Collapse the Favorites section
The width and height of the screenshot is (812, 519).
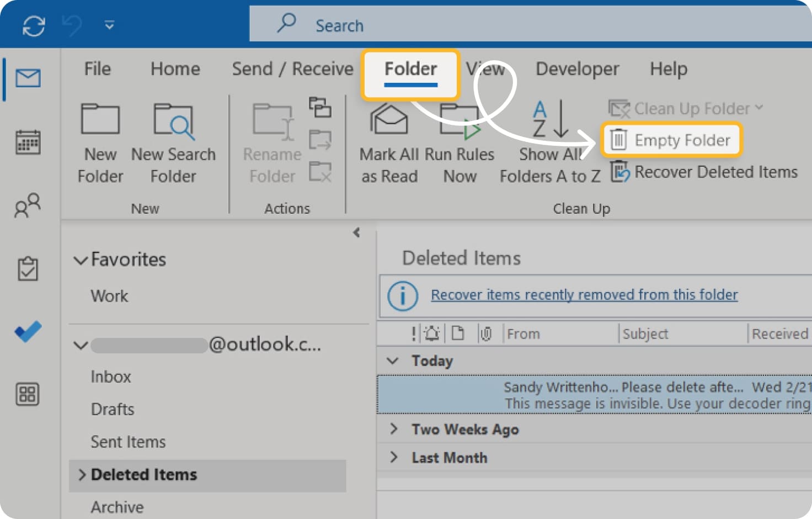(81, 260)
